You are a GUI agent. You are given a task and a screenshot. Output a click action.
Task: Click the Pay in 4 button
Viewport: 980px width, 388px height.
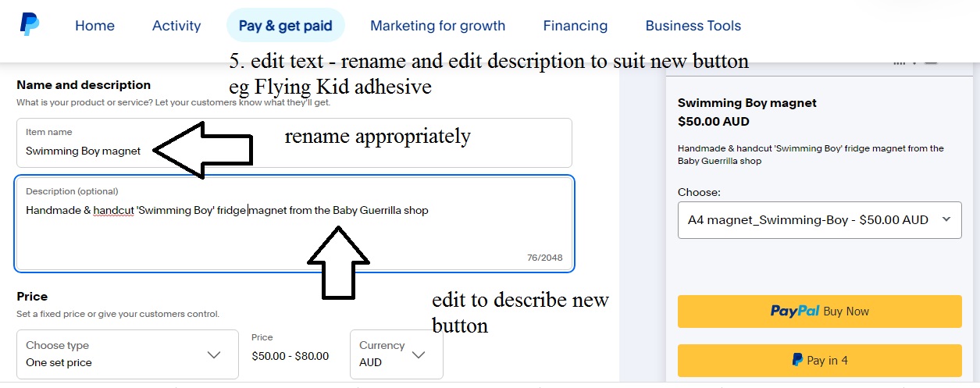click(x=819, y=360)
